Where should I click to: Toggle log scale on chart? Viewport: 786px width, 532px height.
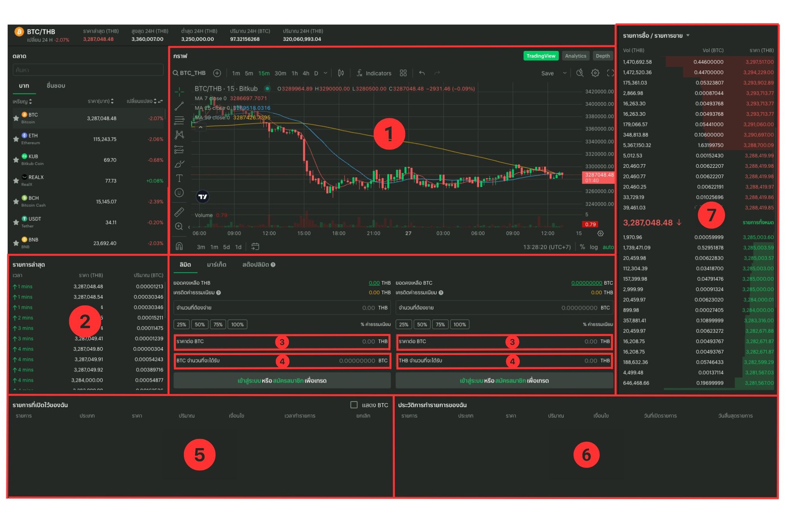tap(593, 247)
